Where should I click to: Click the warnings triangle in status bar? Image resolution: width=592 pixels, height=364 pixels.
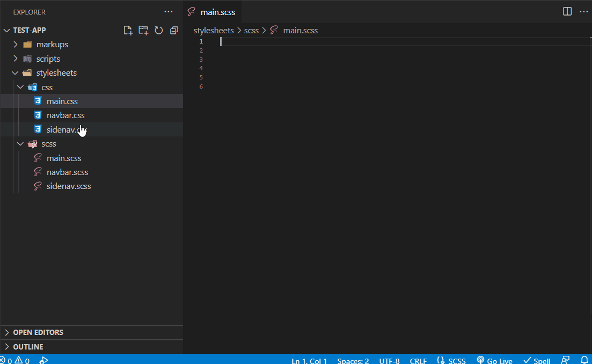[18, 360]
